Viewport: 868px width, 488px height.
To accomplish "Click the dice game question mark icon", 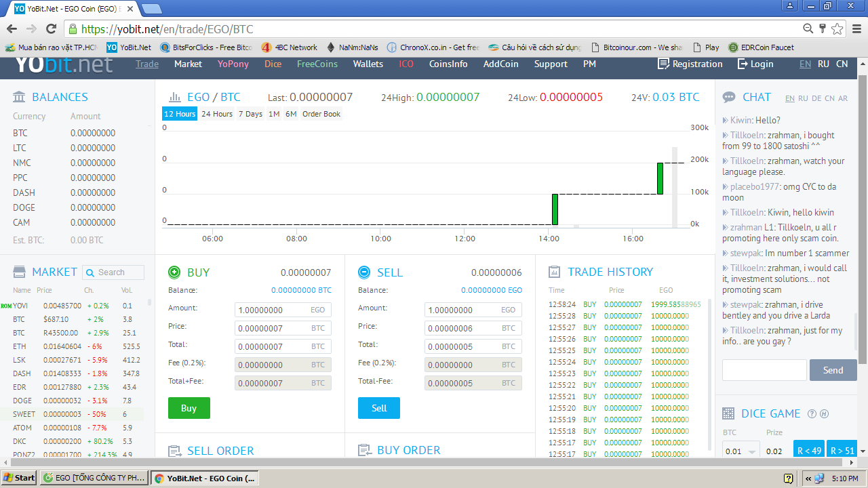I will click(812, 413).
